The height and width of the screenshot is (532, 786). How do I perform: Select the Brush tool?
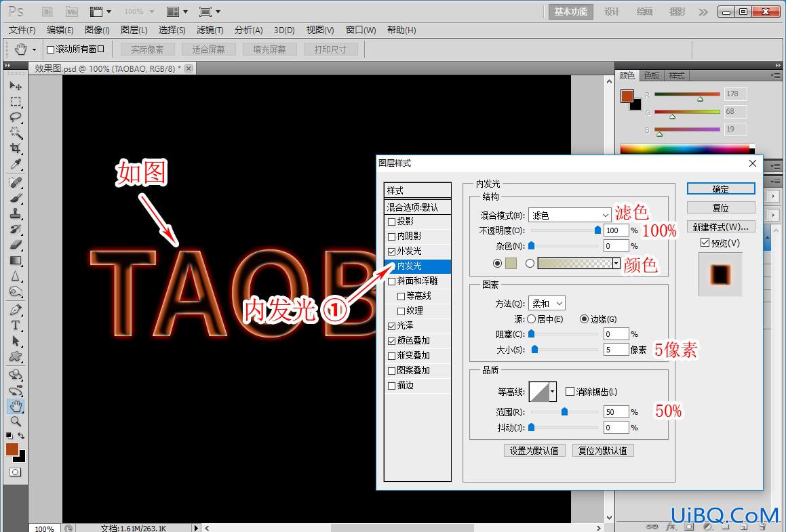[16, 198]
